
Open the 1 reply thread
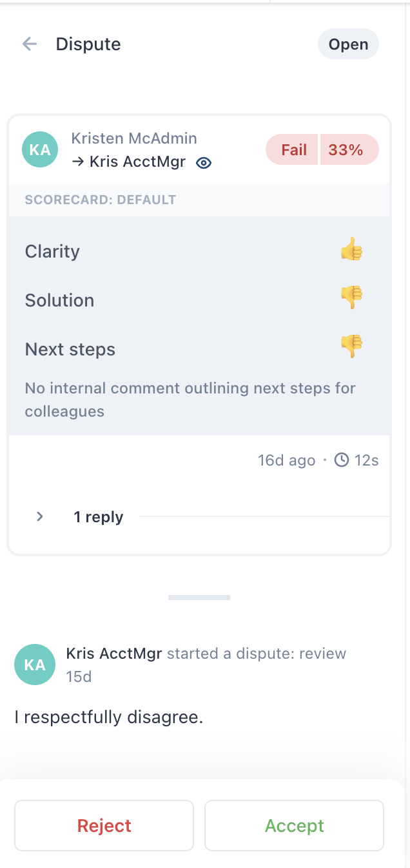(98, 517)
